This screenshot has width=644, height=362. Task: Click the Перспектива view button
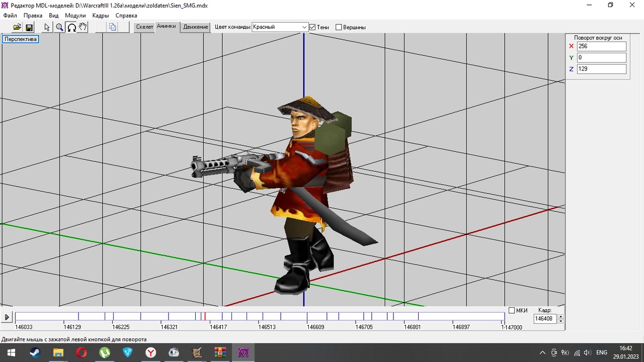click(x=21, y=39)
